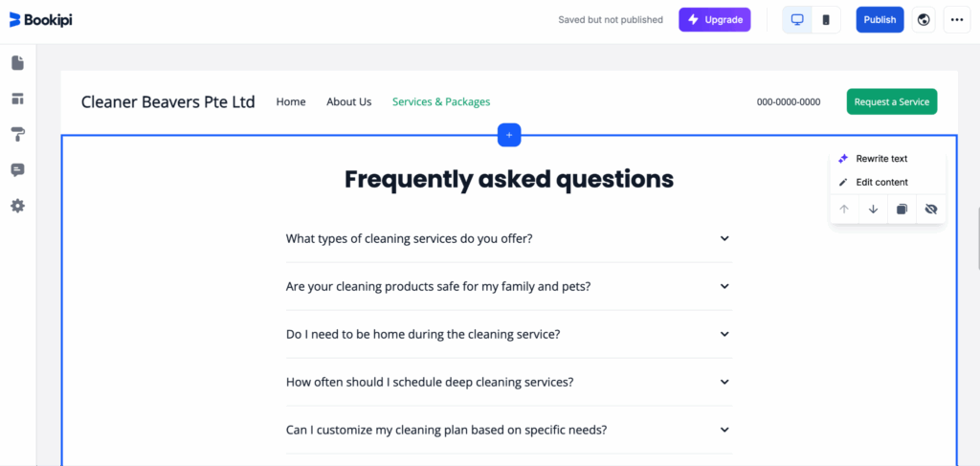Click the chat bubble sidebar icon
The height and width of the screenshot is (466, 980).
pyautogui.click(x=17, y=169)
